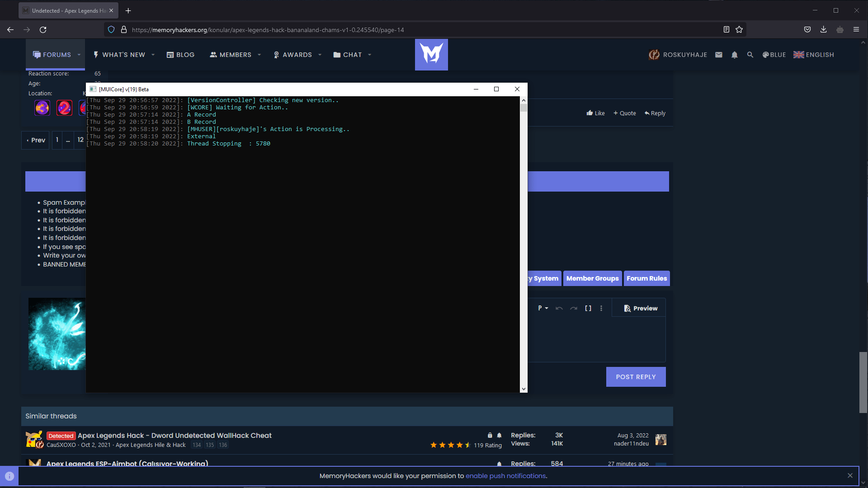Screen dimensions: 868x488
Task: Go back to previous page
Action: point(10,29)
